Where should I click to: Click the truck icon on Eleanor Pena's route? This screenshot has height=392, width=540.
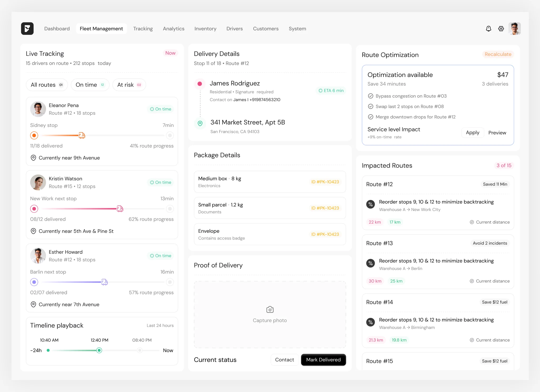tap(82, 135)
